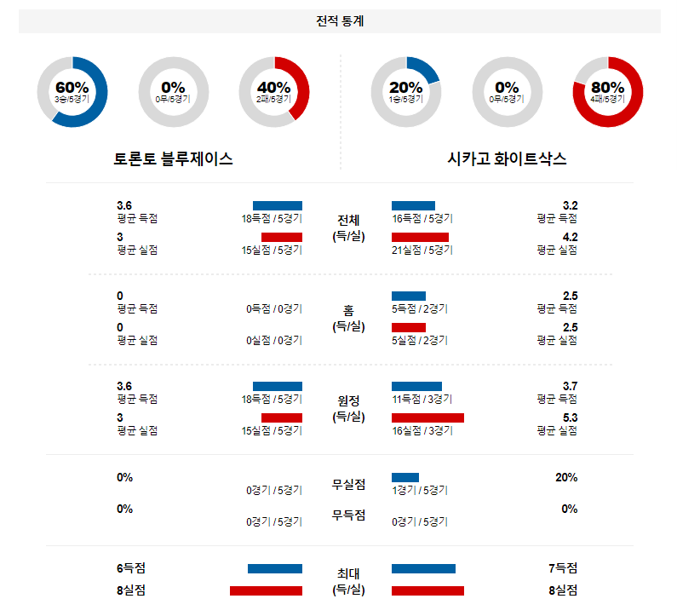Image resolution: width=677 pixels, height=616 pixels.
Task: Click the 홈 (득/실) row label
Action: 348,318
